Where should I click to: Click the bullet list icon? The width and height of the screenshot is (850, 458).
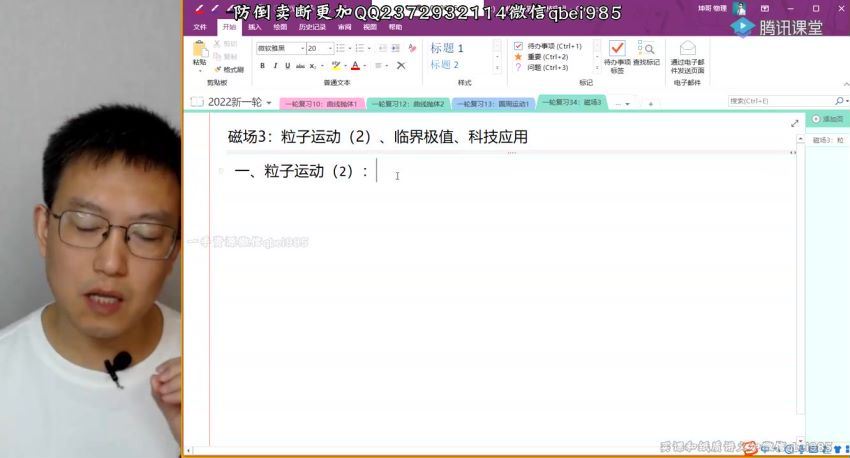(340, 48)
